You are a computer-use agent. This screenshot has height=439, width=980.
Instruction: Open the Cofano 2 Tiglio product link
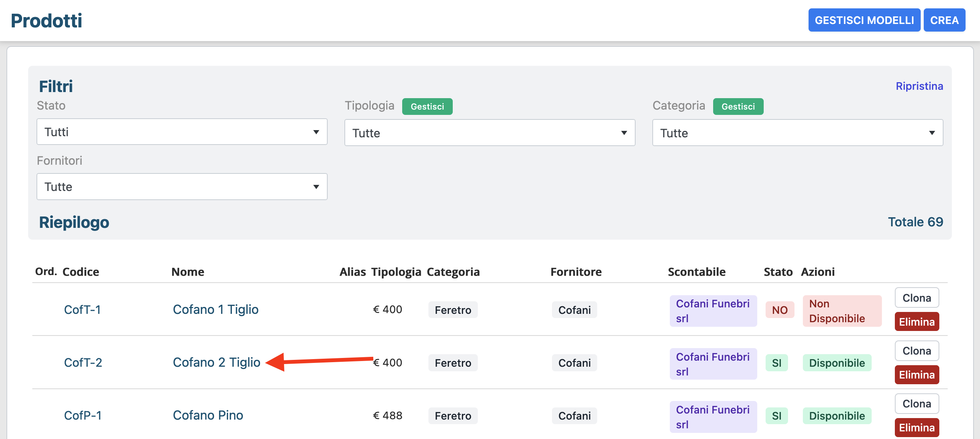click(x=216, y=362)
